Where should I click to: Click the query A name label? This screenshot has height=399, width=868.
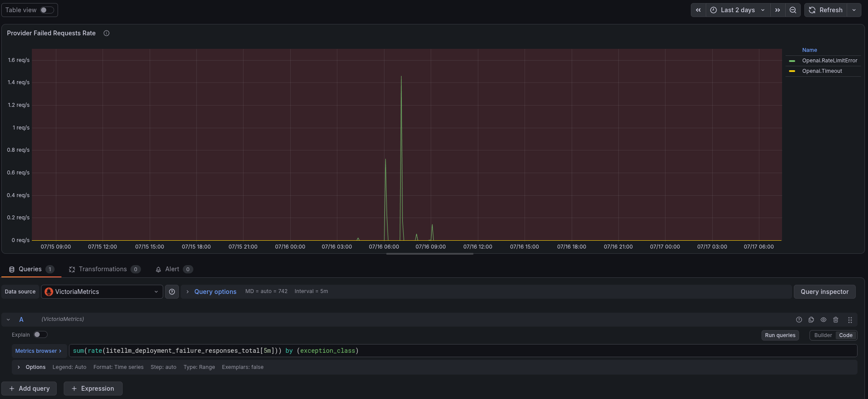click(21, 320)
